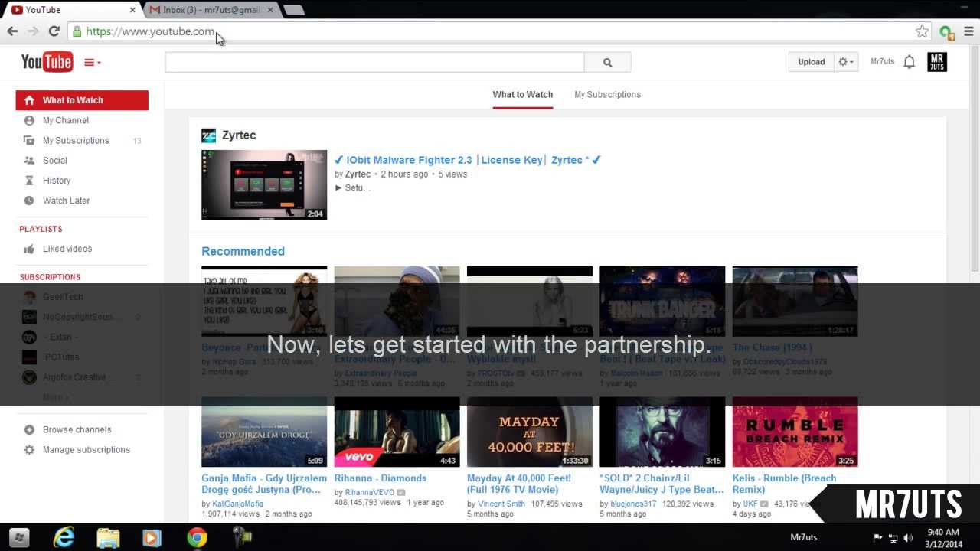Click the thumbs-up Liked videos icon
The width and height of the screenshot is (980, 551).
(x=29, y=249)
